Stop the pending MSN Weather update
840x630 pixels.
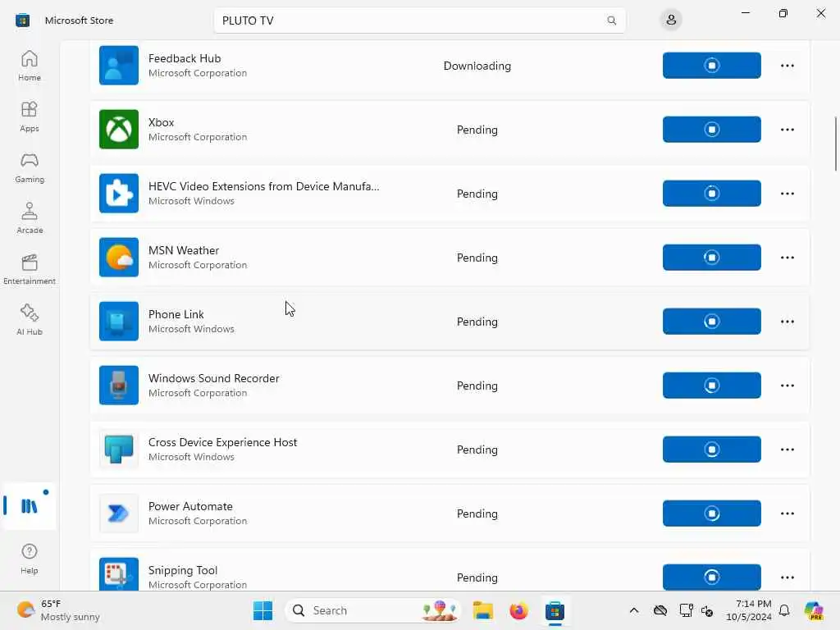pos(711,257)
